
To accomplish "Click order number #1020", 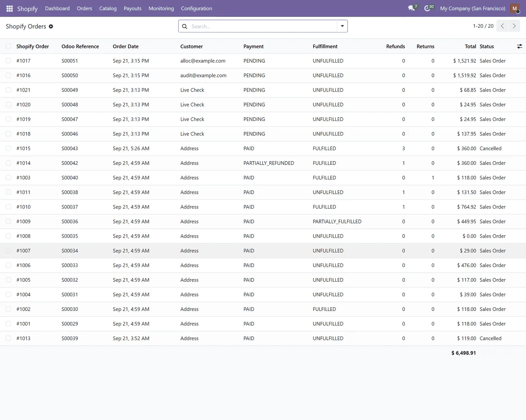I will point(23,105).
